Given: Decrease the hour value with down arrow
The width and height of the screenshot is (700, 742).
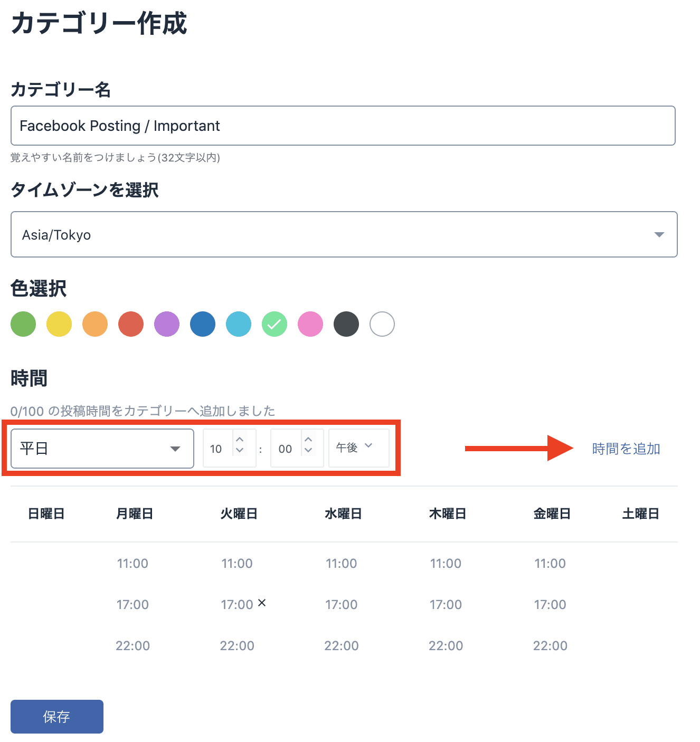Looking at the screenshot, I should [240, 450].
